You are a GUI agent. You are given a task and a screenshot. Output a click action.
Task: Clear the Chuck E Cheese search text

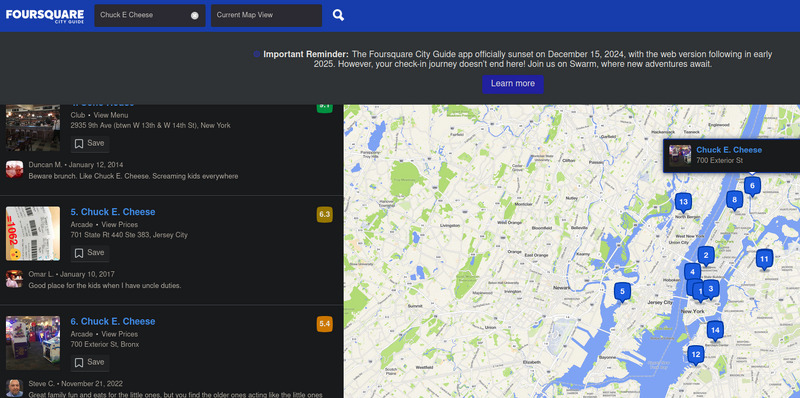tap(194, 15)
